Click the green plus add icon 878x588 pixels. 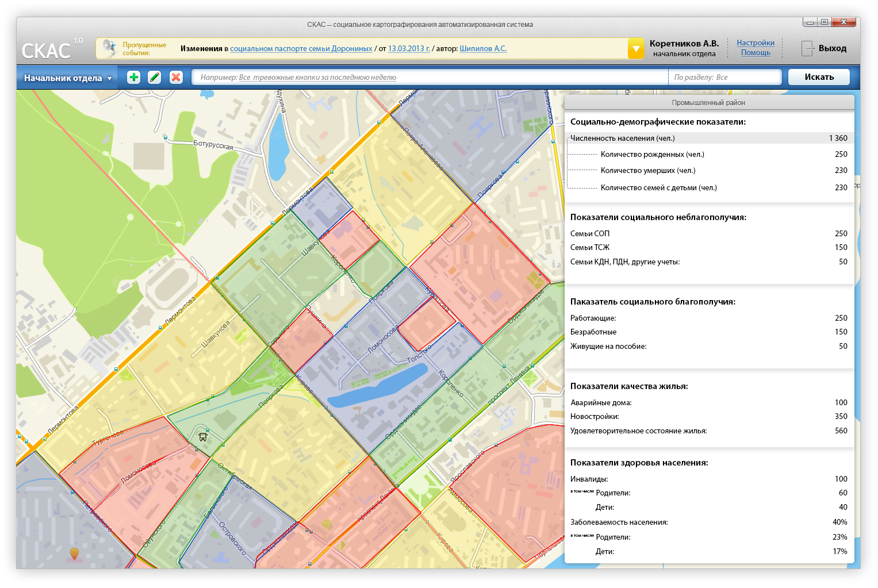pyautogui.click(x=133, y=77)
